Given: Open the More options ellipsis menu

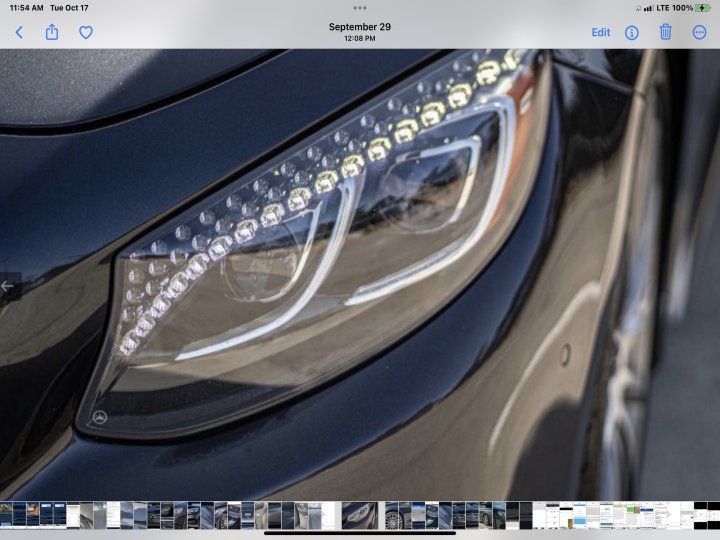Looking at the screenshot, I should 699,33.
